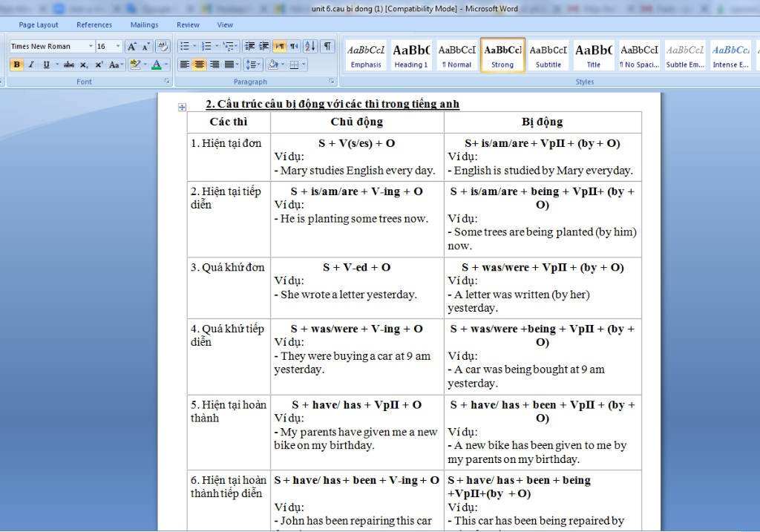The height and width of the screenshot is (532, 760).
Task: Apply the Normal style
Action: (x=456, y=56)
